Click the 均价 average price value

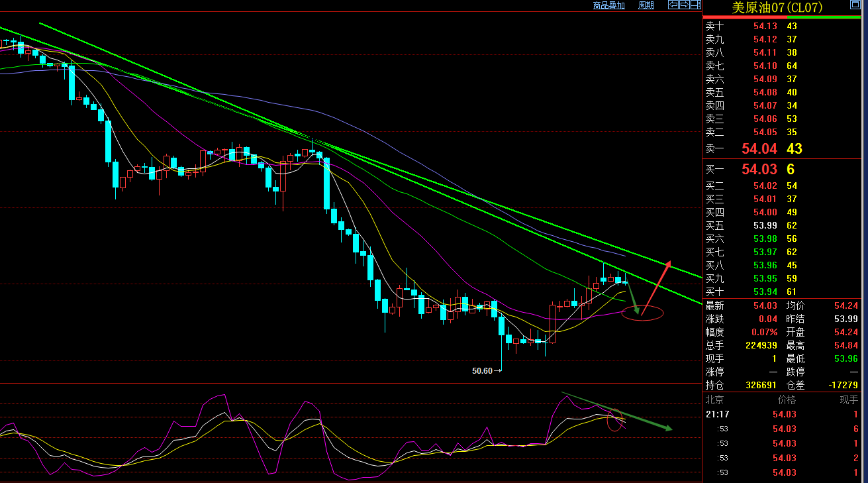point(846,305)
